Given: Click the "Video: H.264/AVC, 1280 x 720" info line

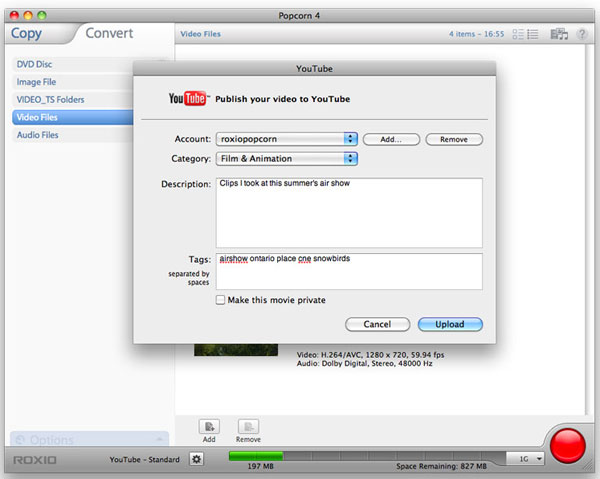Looking at the screenshot, I should coord(370,355).
